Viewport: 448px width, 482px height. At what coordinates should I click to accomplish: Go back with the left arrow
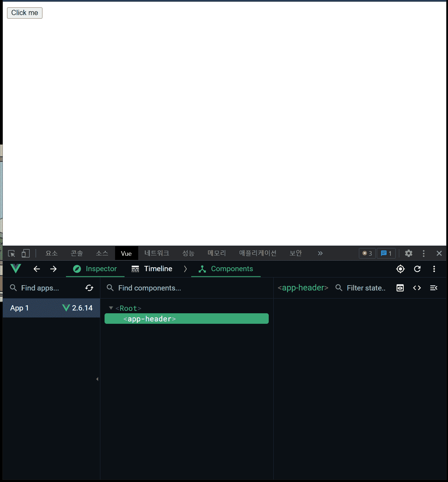[x=37, y=269]
